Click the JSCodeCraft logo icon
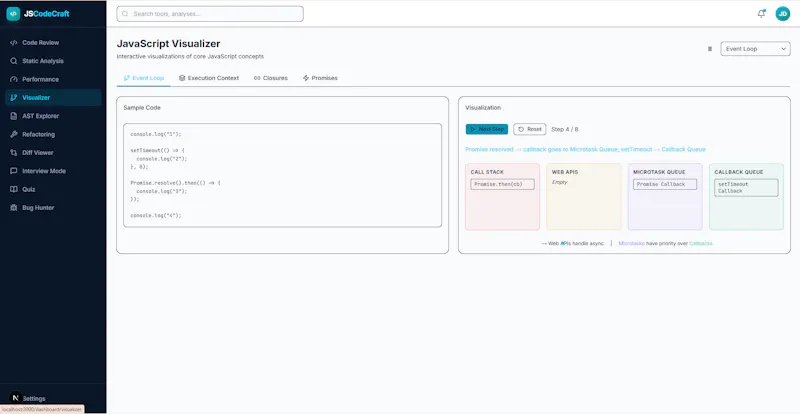Viewport: 800px width, 414px height. (x=13, y=14)
